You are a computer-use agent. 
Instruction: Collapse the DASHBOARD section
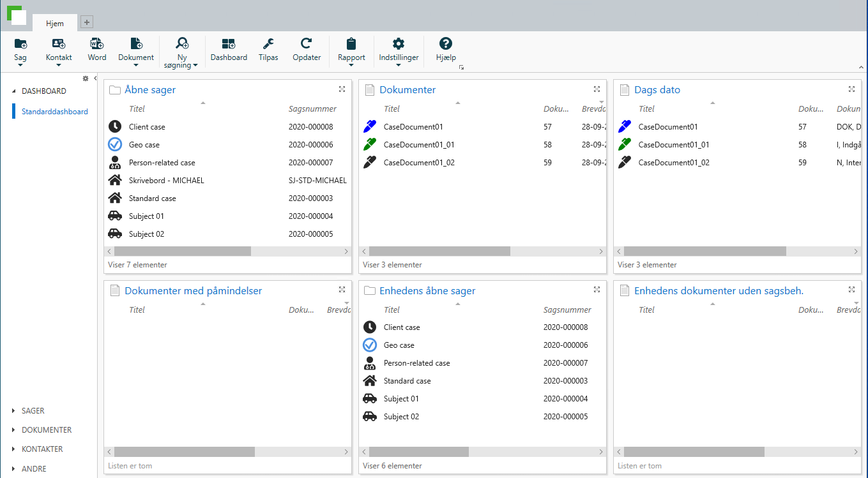[14, 91]
